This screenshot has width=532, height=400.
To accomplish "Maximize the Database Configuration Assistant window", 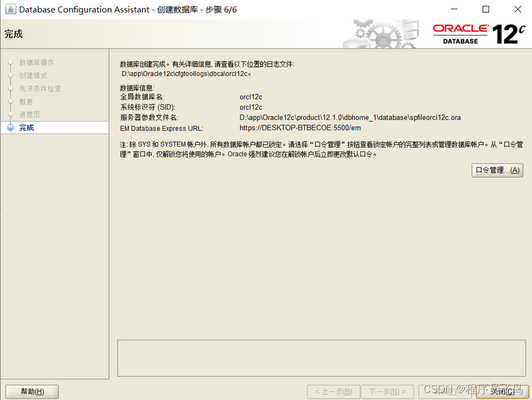I will tap(486, 9).
